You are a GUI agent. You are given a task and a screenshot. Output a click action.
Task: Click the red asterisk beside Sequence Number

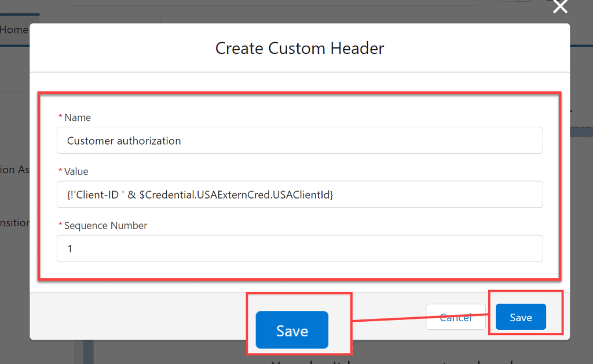(x=60, y=225)
